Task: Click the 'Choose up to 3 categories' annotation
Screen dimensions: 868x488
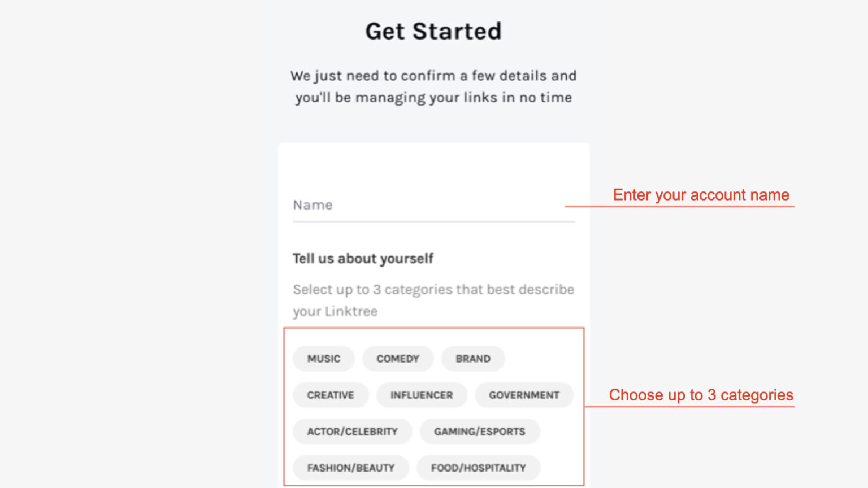Action: [x=701, y=395]
